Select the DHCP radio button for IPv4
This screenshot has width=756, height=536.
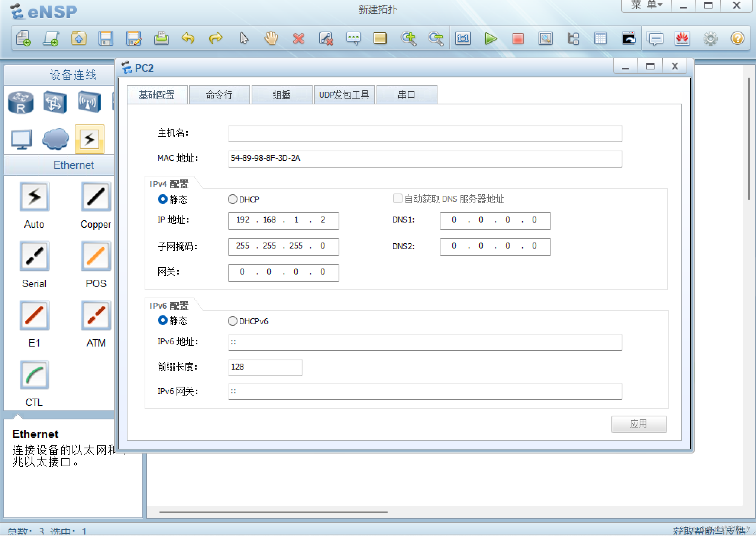[233, 199]
